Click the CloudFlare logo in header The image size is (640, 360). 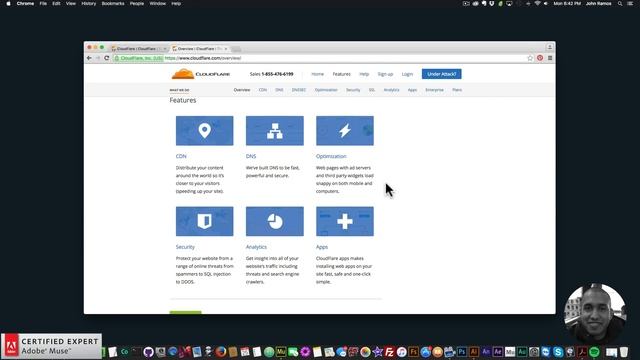[200, 74]
